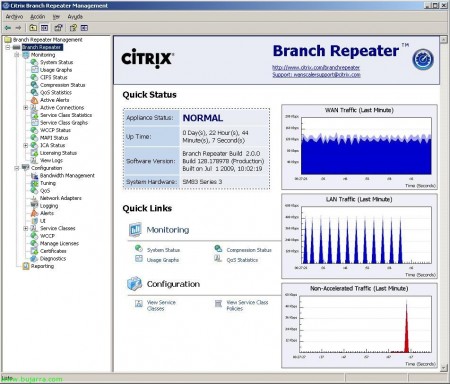Click the Support email link
This screenshot has height=384, width=450.
(x=316, y=74)
